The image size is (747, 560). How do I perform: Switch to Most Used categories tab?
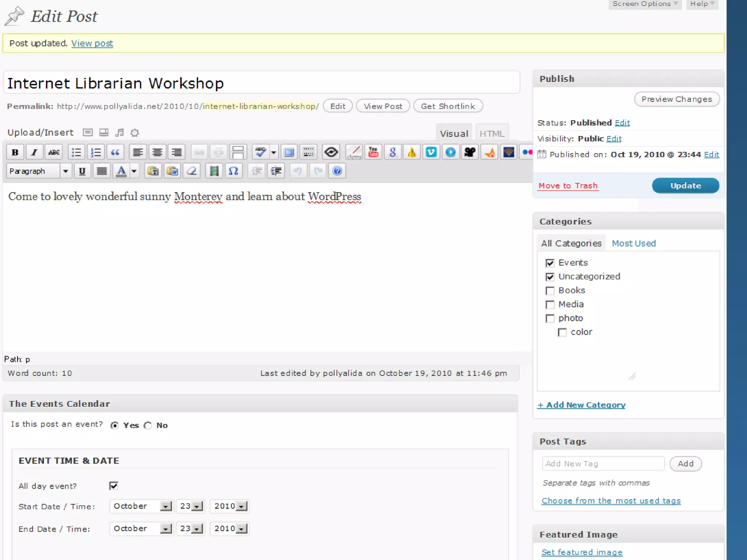(x=634, y=244)
